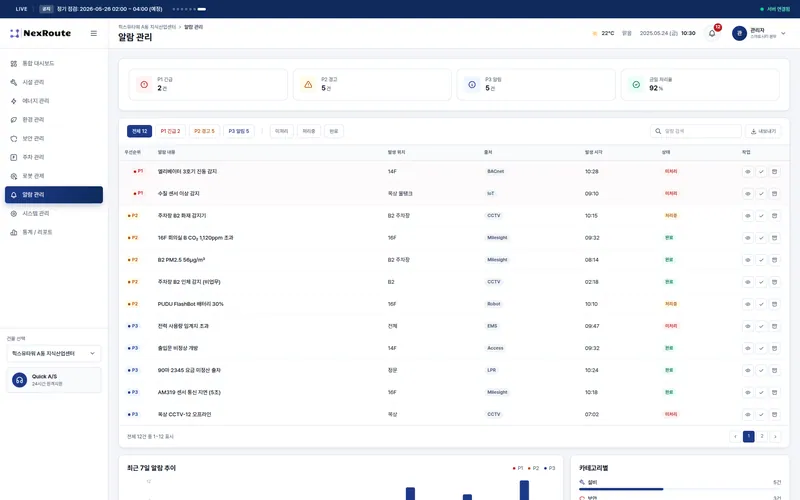Click the green today's processing rate icon
800x500 pixels.
636,85
